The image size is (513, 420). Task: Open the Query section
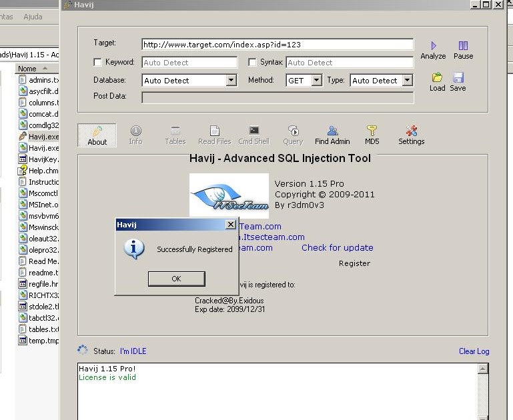click(293, 135)
